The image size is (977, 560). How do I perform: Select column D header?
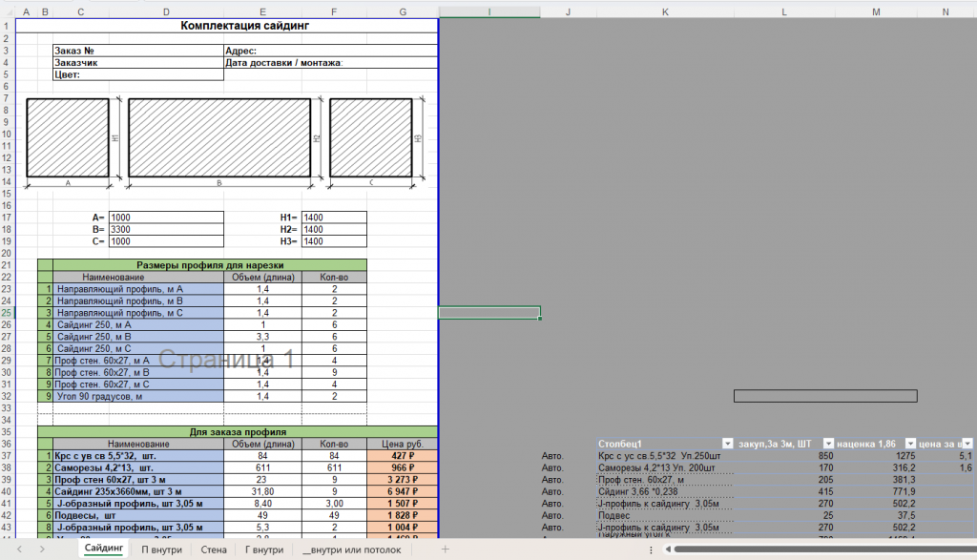[166, 11]
